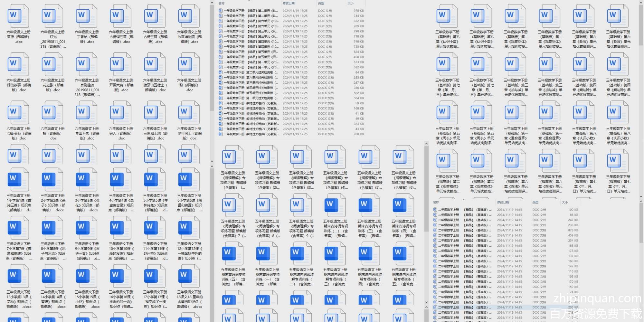Select 三年级语文下册 18课 童年的水墨画 file icon
Viewport: 644px width, 322px height.
point(189,276)
